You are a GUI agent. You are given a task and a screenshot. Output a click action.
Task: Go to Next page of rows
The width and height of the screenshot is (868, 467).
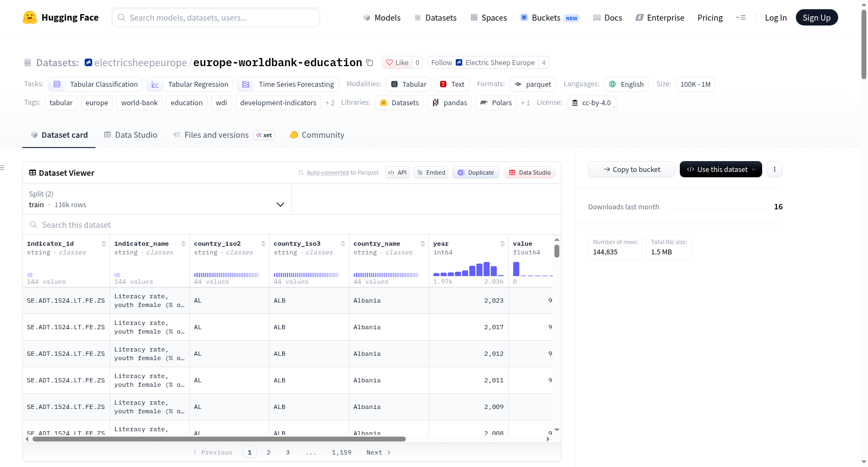pyautogui.click(x=379, y=452)
